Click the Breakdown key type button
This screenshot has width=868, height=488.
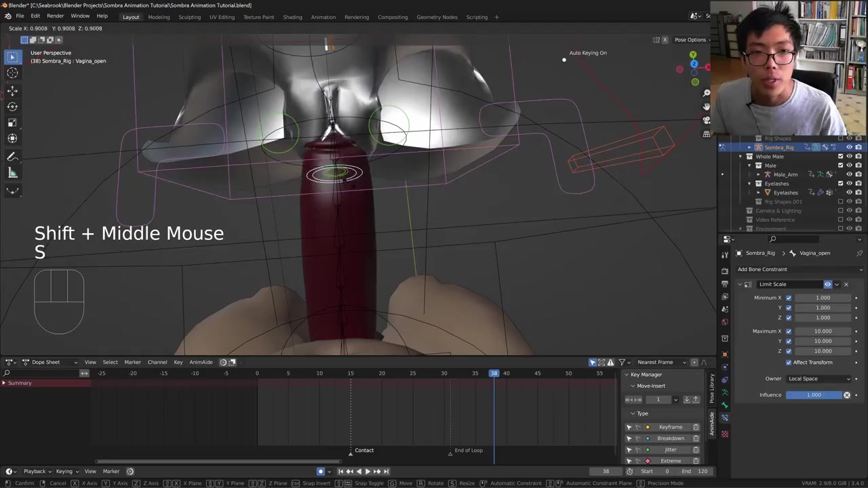[x=670, y=439]
